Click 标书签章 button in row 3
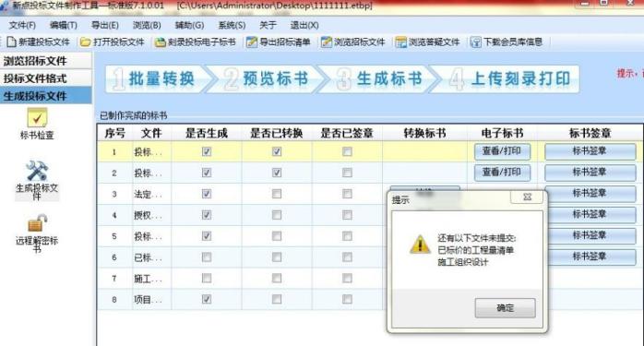Image resolution: width=644 pixels, height=346 pixels. click(x=590, y=194)
